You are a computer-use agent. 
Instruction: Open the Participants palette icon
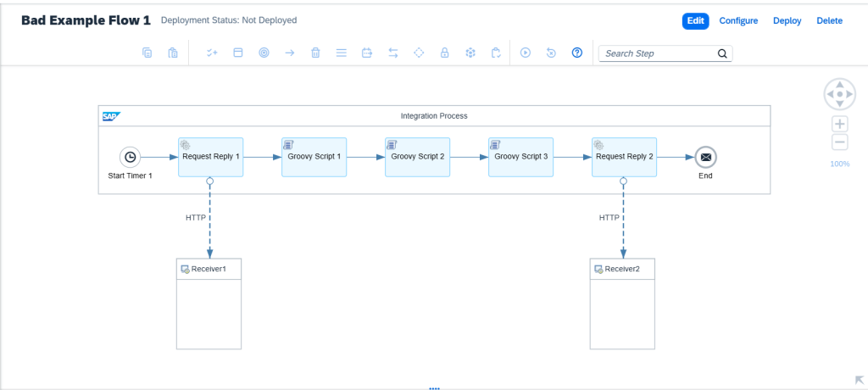point(211,53)
